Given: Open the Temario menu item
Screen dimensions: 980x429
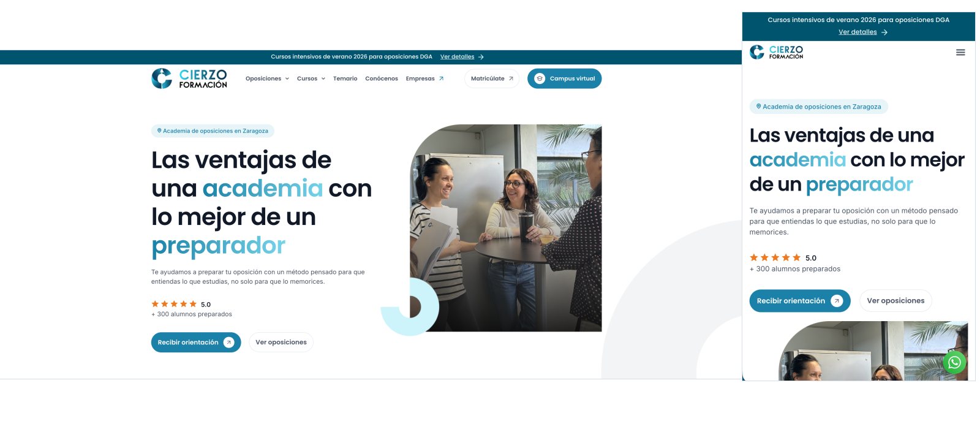Looking at the screenshot, I should click(345, 78).
